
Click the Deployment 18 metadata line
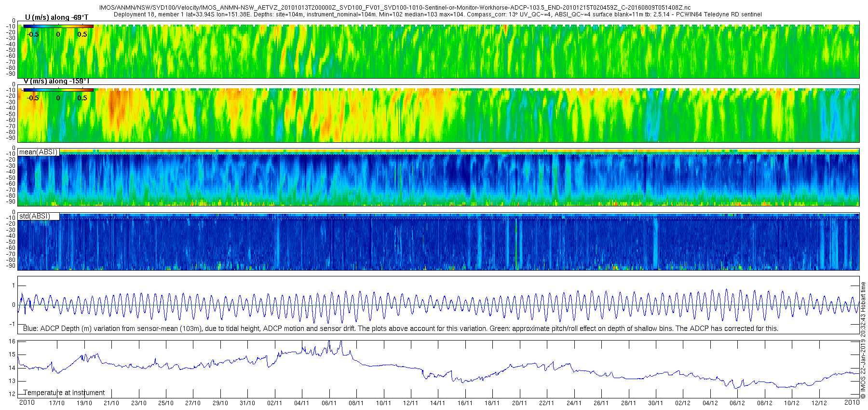coord(438,14)
